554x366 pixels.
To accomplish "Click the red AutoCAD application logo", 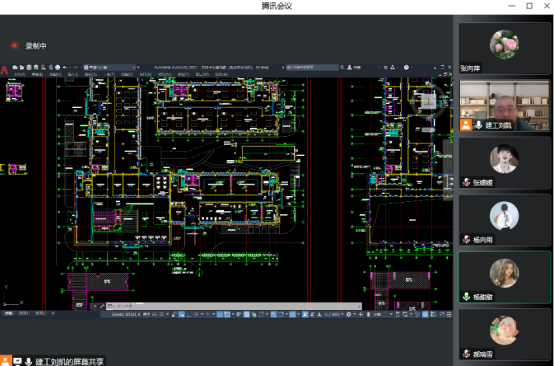I will coord(4,70).
